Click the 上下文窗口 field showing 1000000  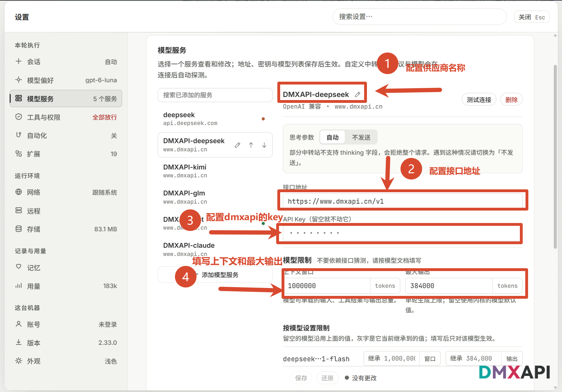pyautogui.click(x=327, y=286)
